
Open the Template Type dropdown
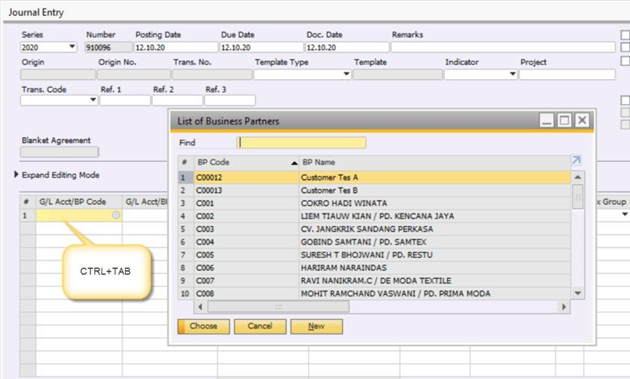click(346, 74)
